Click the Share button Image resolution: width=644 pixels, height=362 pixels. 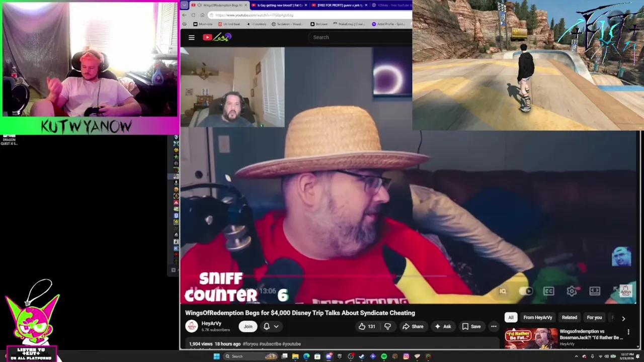(x=413, y=326)
